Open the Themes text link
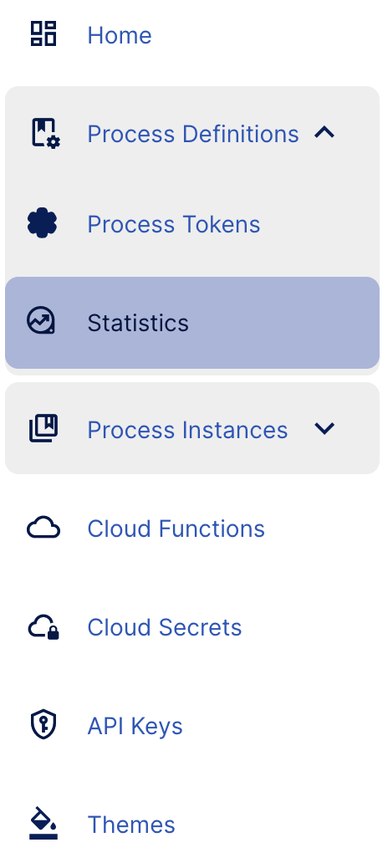Screen dimensions: 388x868 pyautogui.click(x=131, y=825)
